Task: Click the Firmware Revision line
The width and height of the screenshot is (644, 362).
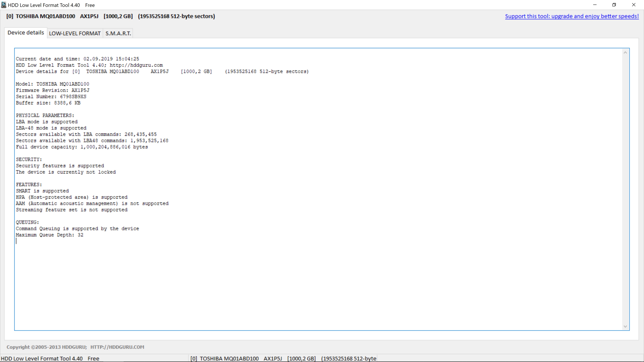Action: (52, 90)
